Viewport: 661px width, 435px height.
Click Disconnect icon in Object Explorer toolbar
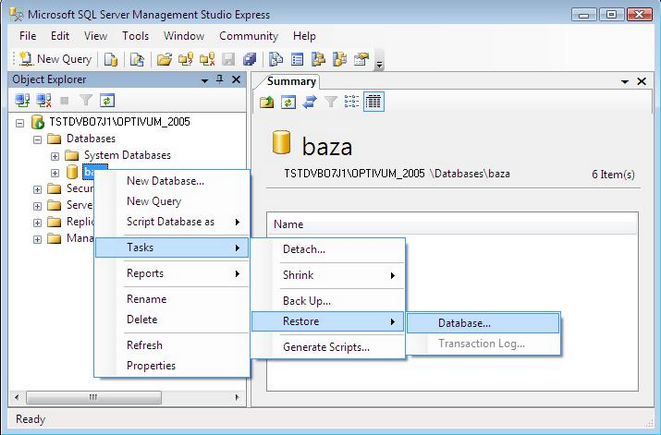coord(44,100)
